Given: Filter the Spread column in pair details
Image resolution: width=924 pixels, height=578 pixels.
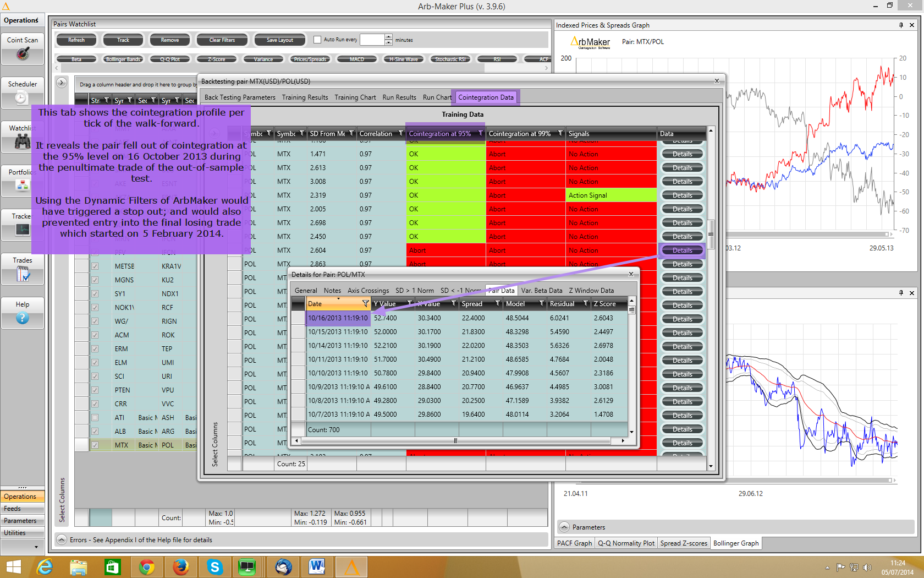Looking at the screenshot, I should pyautogui.click(x=498, y=304).
